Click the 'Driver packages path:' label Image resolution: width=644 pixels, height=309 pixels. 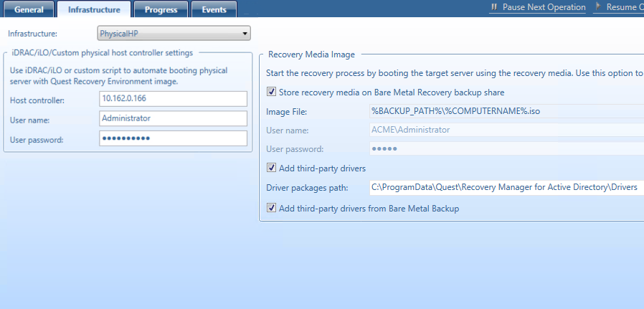pyautogui.click(x=307, y=188)
